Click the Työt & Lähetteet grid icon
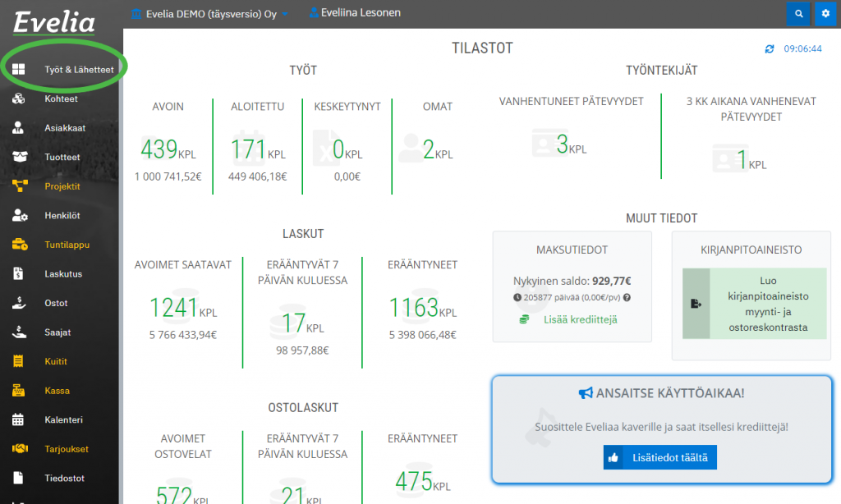 19,69
